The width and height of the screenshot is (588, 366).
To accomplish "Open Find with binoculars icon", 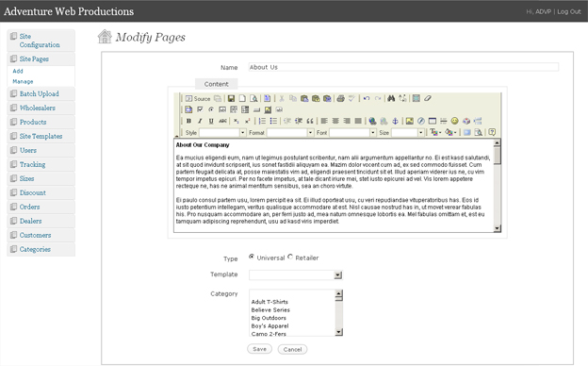I will coord(391,98).
